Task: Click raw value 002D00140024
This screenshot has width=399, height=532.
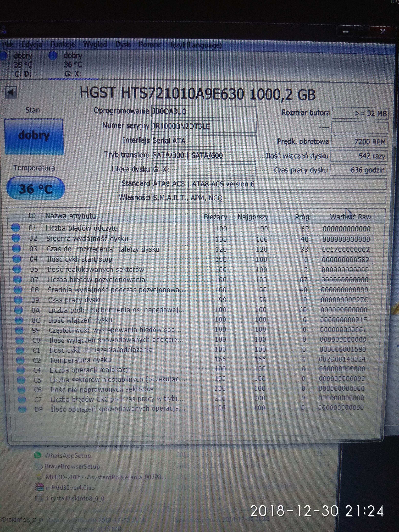Action: tap(342, 359)
